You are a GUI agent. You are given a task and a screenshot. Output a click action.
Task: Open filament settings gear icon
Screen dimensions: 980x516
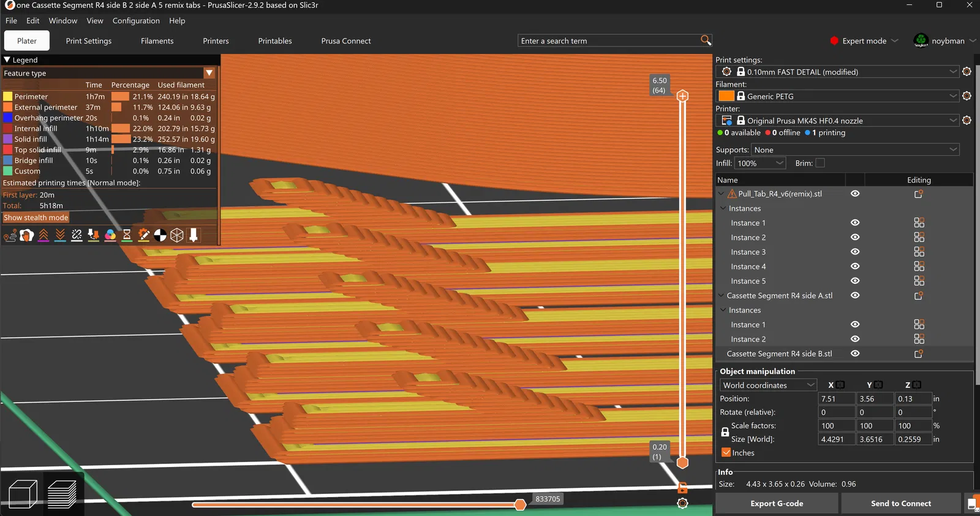click(x=967, y=96)
